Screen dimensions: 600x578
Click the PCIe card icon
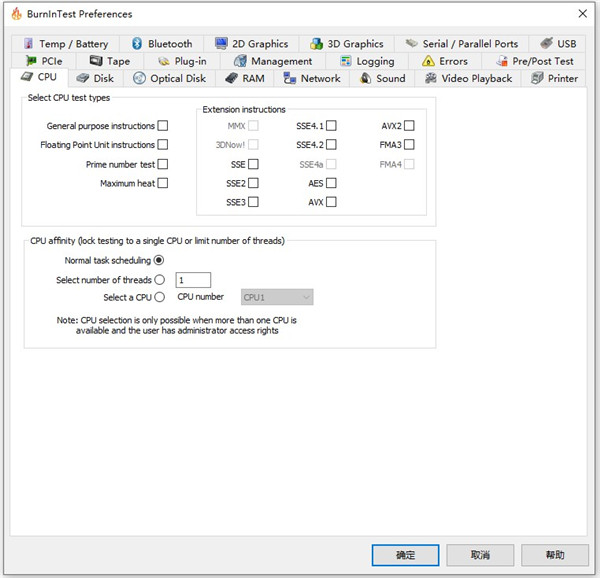[x=31, y=61]
